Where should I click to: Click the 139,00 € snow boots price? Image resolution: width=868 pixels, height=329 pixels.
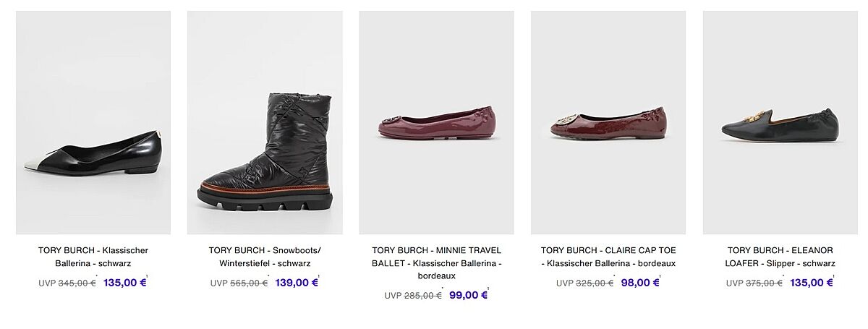tap(297, 283)
